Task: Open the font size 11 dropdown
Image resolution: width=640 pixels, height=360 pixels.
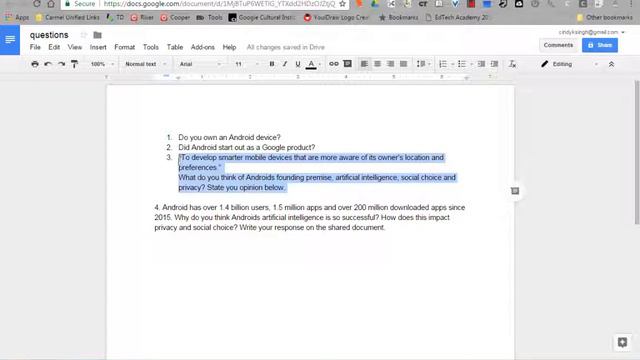Action: coord(247,64)
